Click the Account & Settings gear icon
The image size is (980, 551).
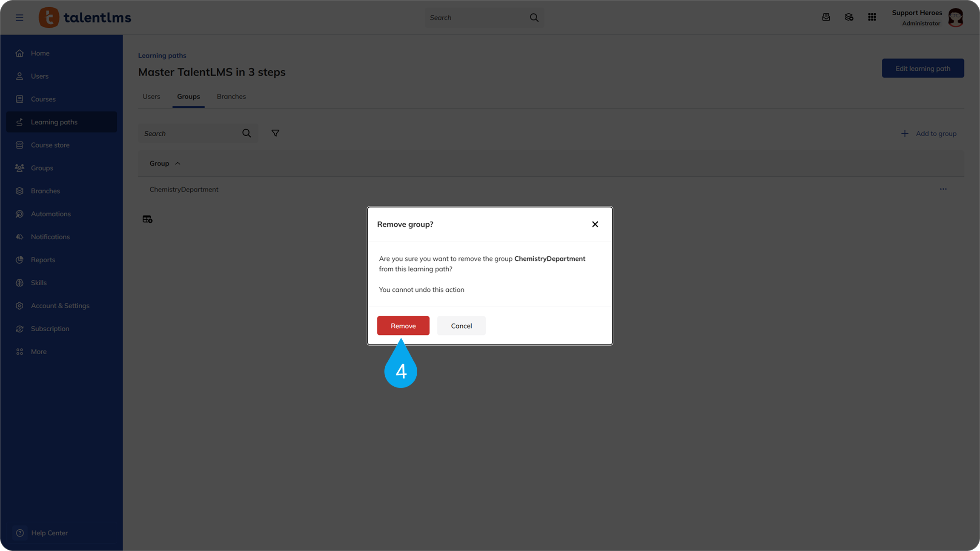tap(20, 306)
